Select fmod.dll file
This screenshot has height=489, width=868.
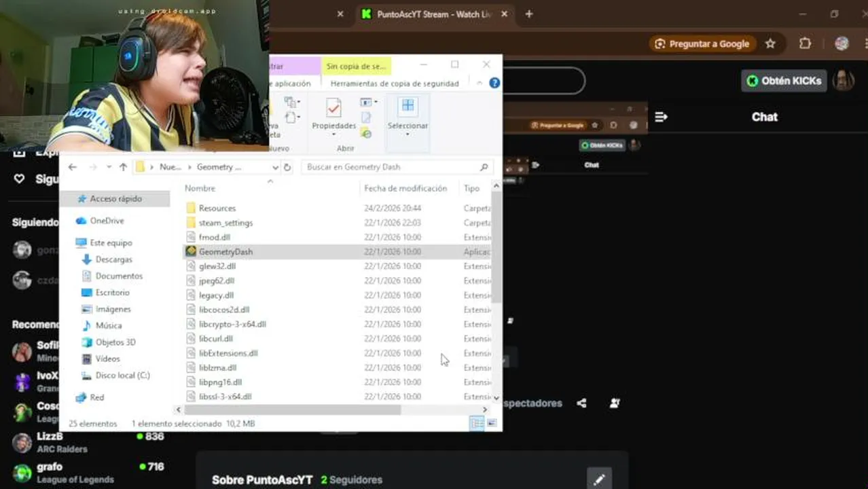pos(337,237)
